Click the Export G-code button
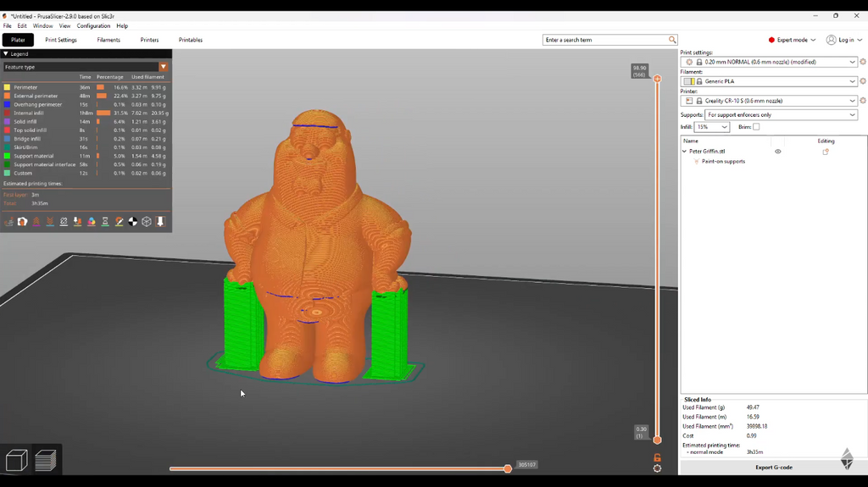This screenshot has height=487, width=868. (773, 467)
